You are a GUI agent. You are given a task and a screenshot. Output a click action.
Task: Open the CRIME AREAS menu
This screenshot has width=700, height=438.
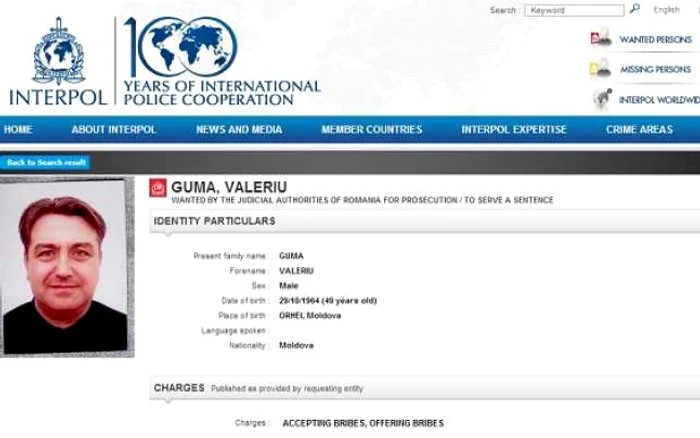(x=639, y=129)
